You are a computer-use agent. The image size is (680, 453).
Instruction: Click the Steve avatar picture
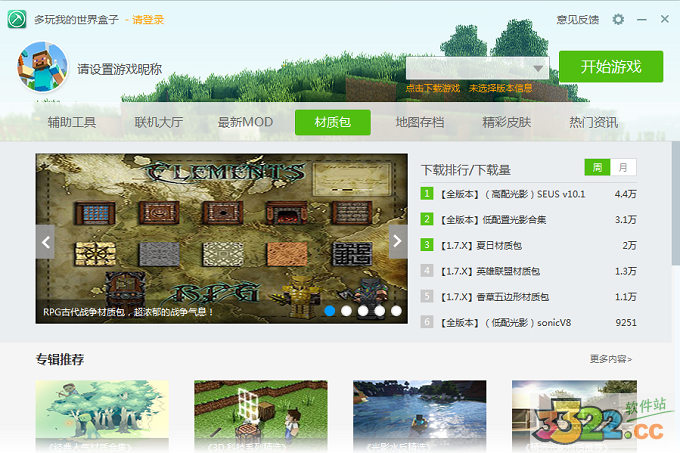point(42,67)
